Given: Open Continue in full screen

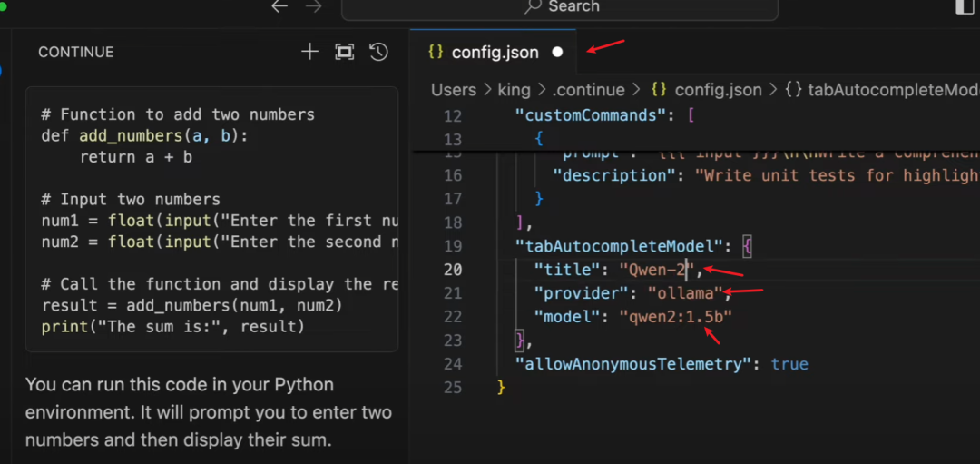Looking at the screenshot, I should click(344, 52).
